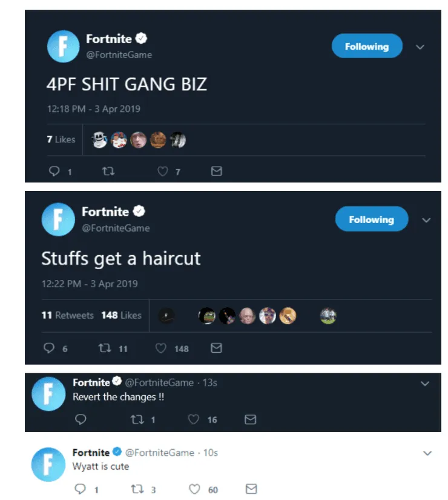Open dropdown arrow on the first tweet

pyautogui.click(x=420, y=47)
